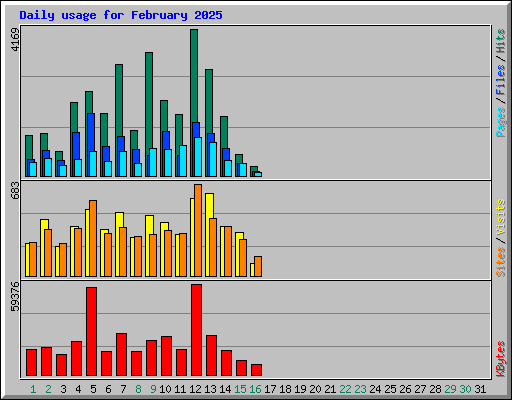The width and height of the screenshot is (512, 400).
Task: Click the KBytes legend label
Action: [501, 359]
